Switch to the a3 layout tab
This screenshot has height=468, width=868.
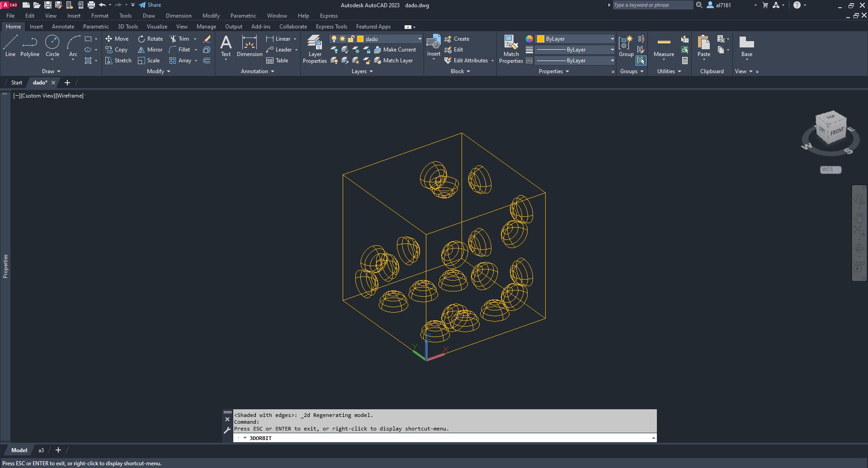41,450
